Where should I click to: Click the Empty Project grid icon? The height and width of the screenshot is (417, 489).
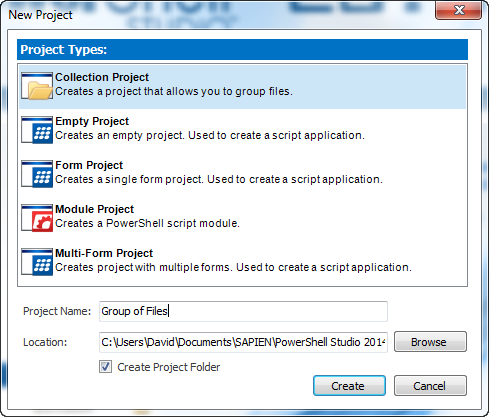click(x=37, y=130)
